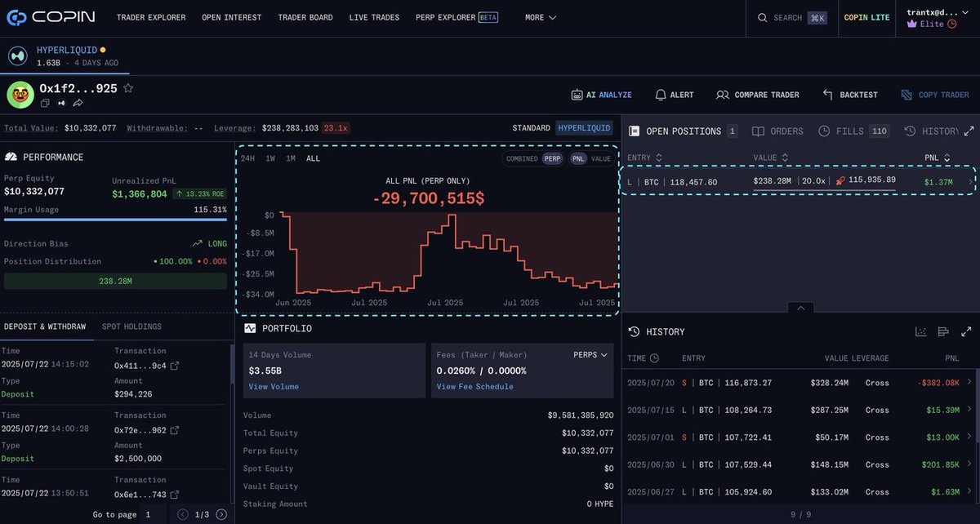
Task: Open the Alert bell option
Action: [675, 95]
